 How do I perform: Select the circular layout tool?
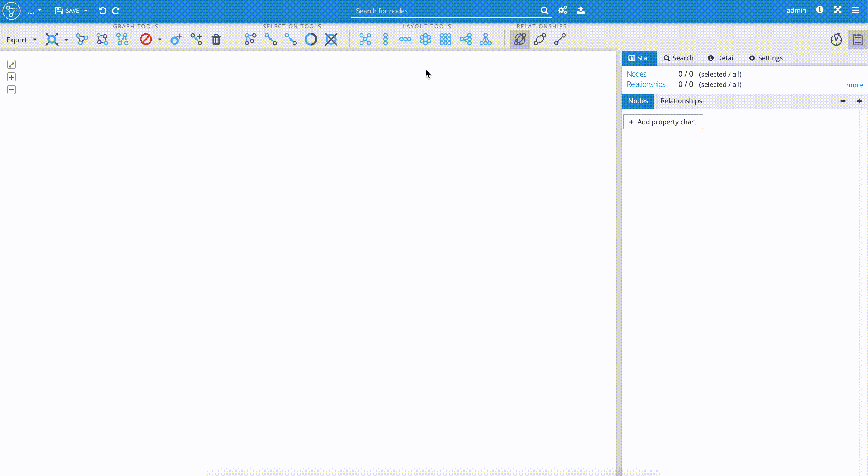pos(426,39)
